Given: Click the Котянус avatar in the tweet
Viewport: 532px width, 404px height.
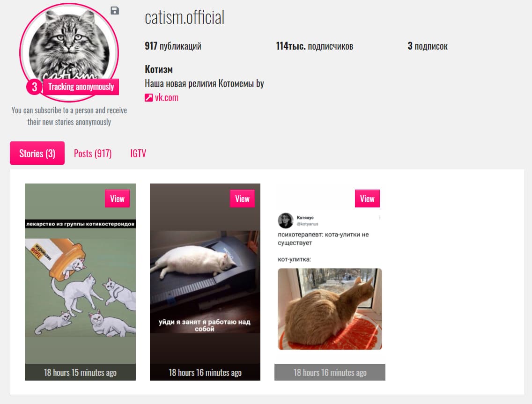Looking at the screenshot, I should tap(285, 220).
